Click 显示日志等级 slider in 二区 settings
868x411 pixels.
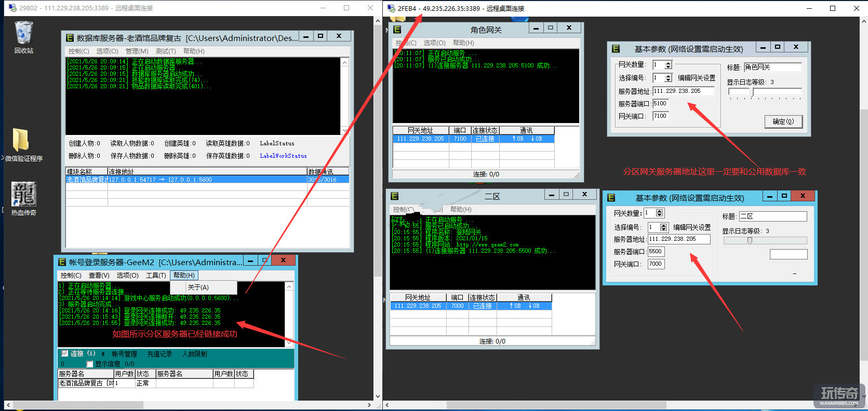[765, 240]
